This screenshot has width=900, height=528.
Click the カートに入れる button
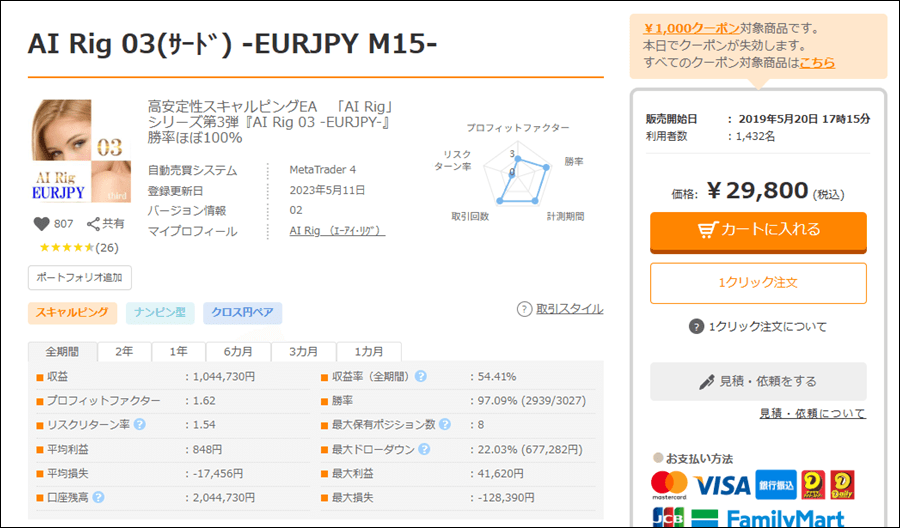(758, 230)
